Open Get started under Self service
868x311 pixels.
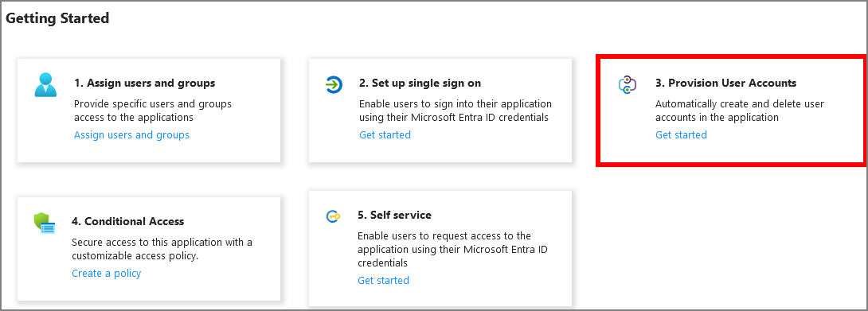click(x=383, y=281)
